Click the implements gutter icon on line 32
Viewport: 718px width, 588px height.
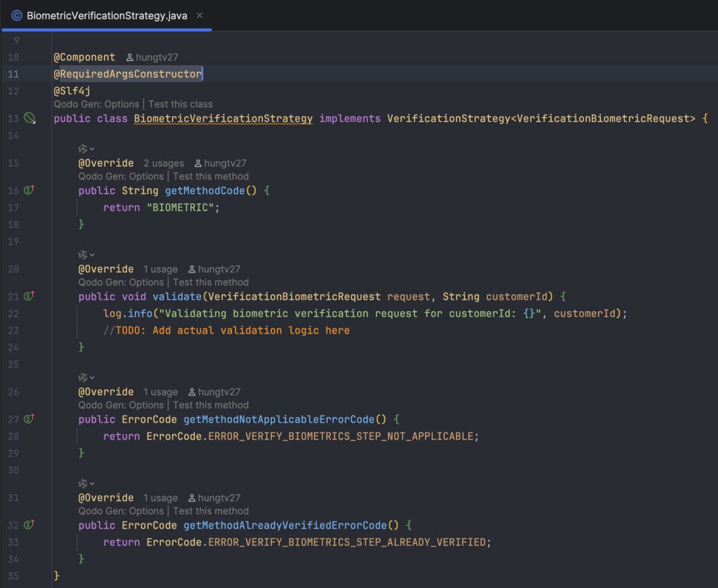(x=29, y=524)
